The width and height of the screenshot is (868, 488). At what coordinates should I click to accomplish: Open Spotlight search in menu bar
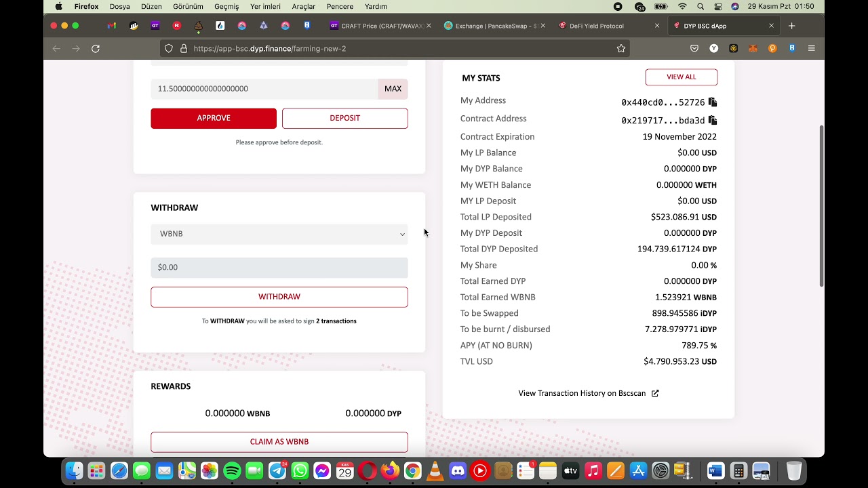701,6
